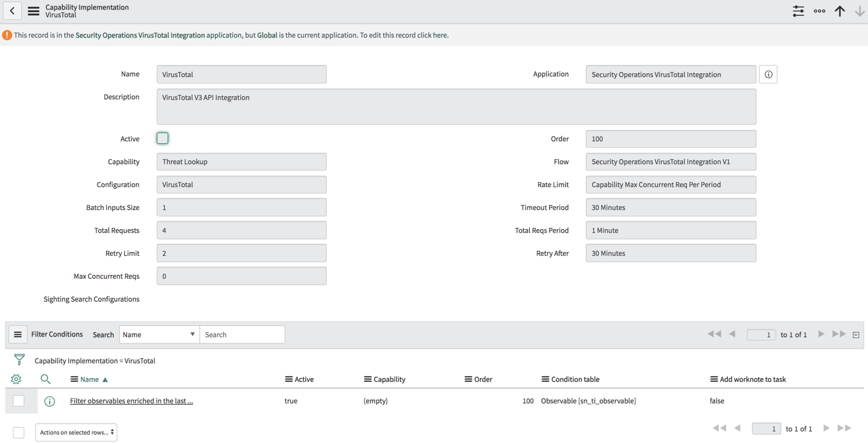Toggle the Active checkbox
Screen dimensions: 868x443
point(162,138)
